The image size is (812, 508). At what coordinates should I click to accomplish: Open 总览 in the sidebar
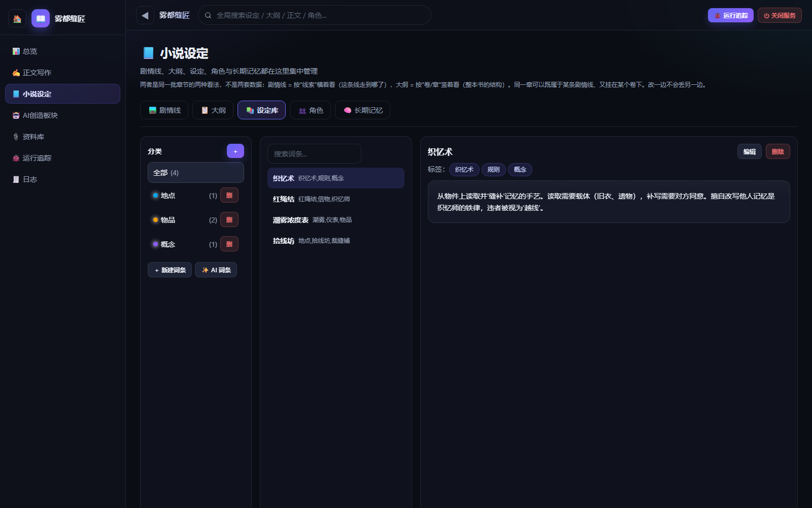(x=62, y=51)
